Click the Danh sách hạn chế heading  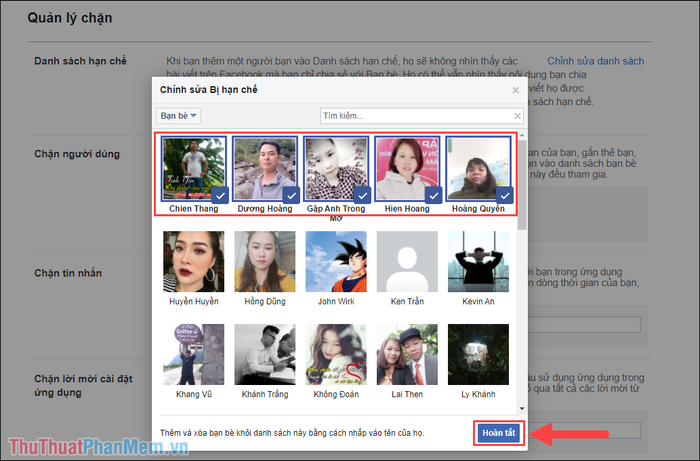pyautogui.click(x=80, y=61)
